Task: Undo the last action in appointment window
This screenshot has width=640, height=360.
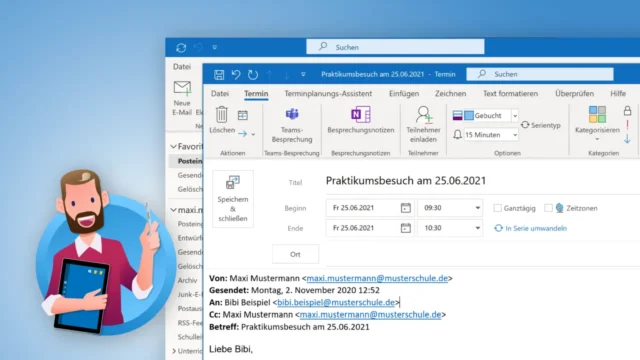Action: pos(236,74)
